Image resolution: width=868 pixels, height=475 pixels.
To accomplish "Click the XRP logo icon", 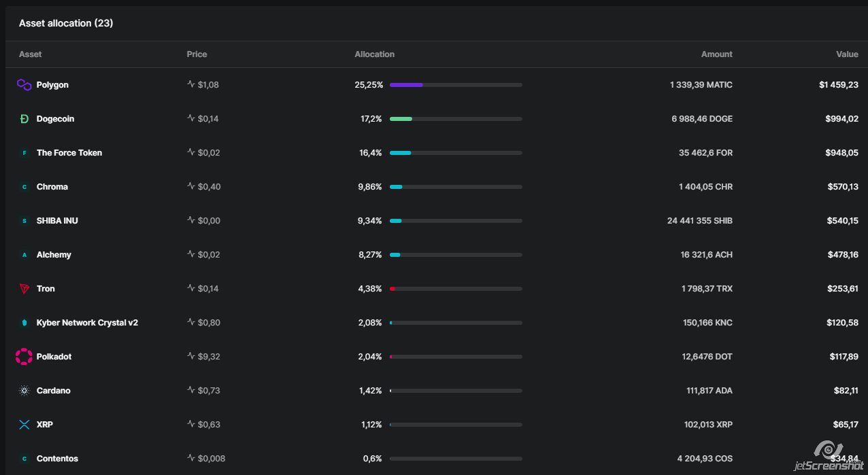I will (x=24, y=425).
